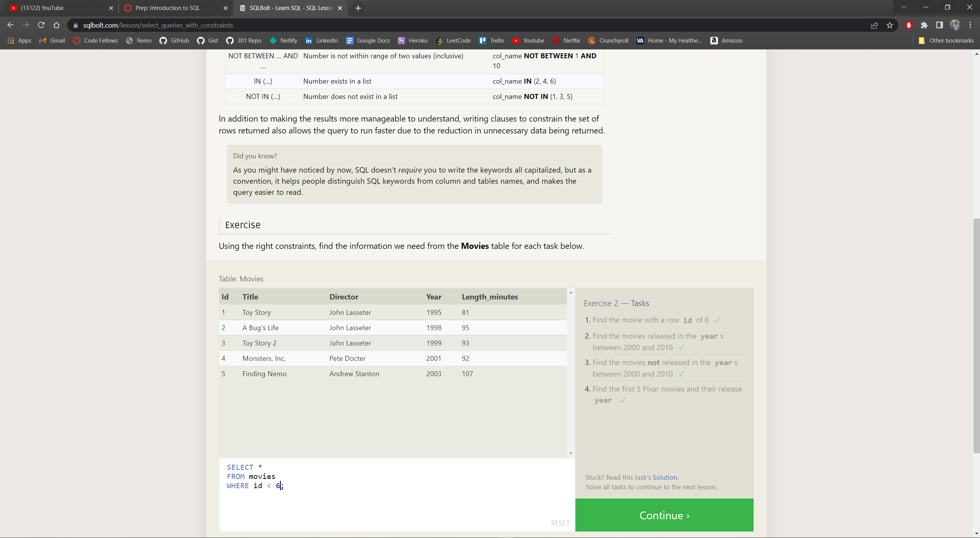The height and width of the screenshot is (538, 980).
Task: Select task 4 first 5 Pixar movies
Action: pos(667,394)
